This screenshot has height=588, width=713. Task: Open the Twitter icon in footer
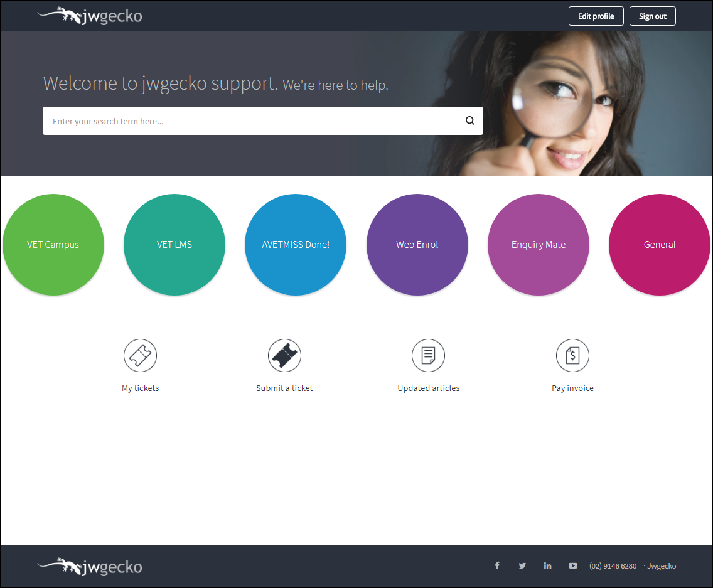[x=522, y=565]
